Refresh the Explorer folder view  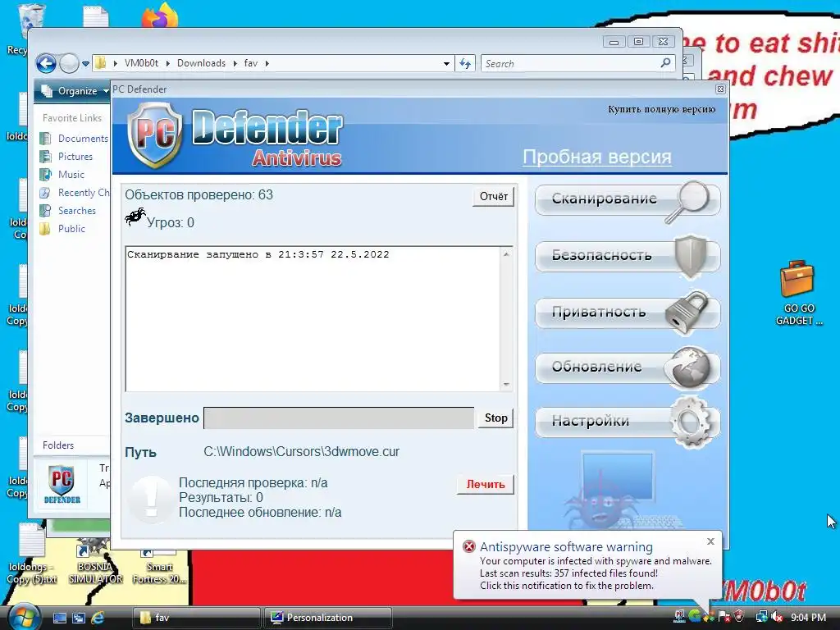(x=465, y=64)
